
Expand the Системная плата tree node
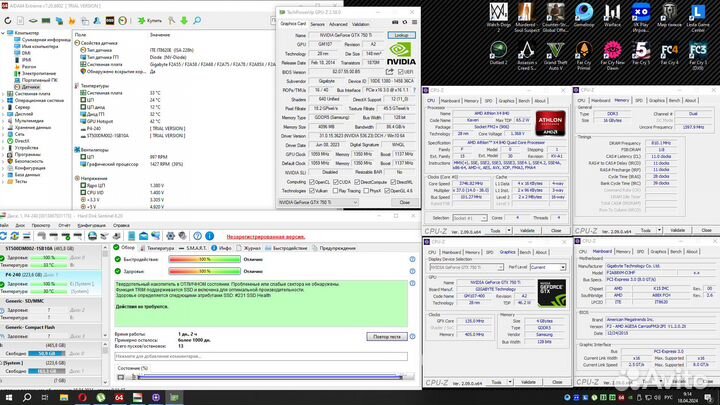[x=4, y=94]
